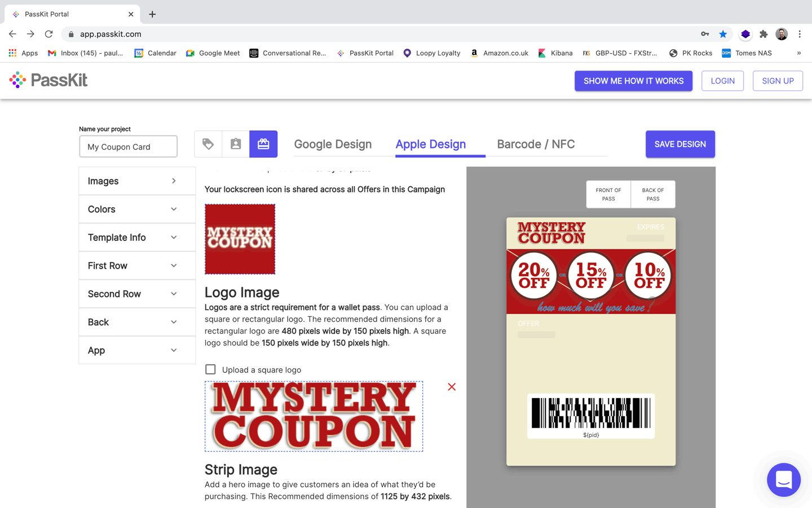Select the membership badge icon
Image resolution: width=812 pixels, height=508 pixels.
pos(236,144)
